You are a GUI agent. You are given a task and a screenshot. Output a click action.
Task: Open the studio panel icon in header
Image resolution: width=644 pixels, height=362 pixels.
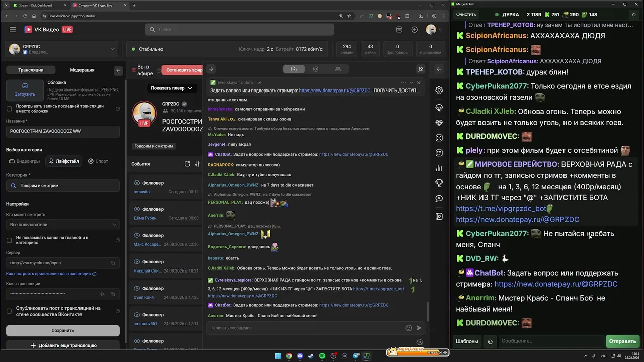point(399,30)
